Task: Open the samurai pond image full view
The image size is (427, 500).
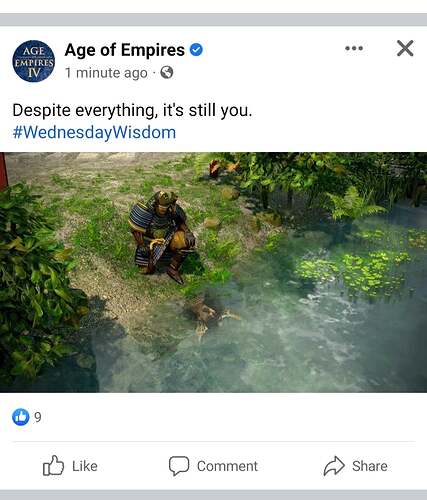Action: [x=213, y=272]
